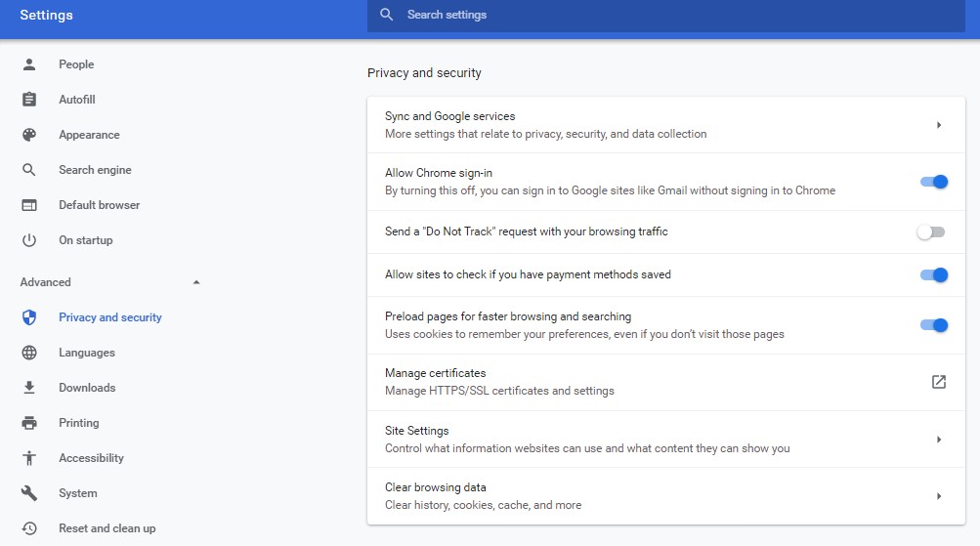Click the System wrench icon
The width and height of the screenshot is (980, 546).
28,493
